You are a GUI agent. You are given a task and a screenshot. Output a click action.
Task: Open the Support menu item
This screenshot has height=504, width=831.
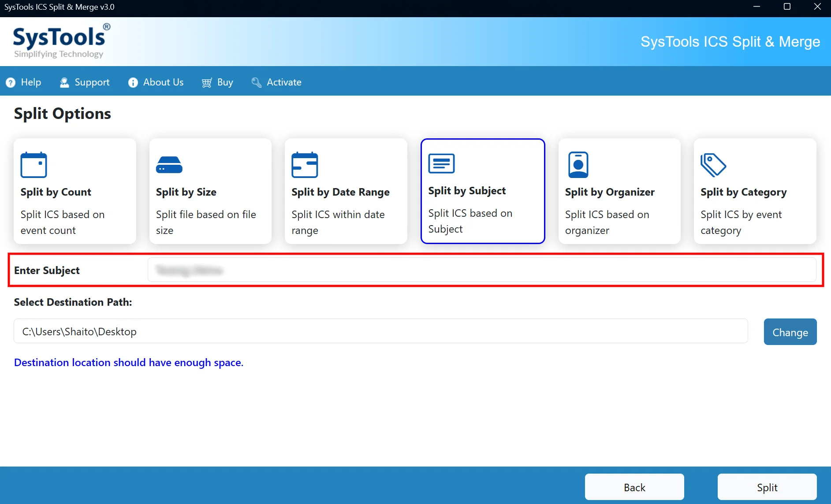tap(85, 82)
